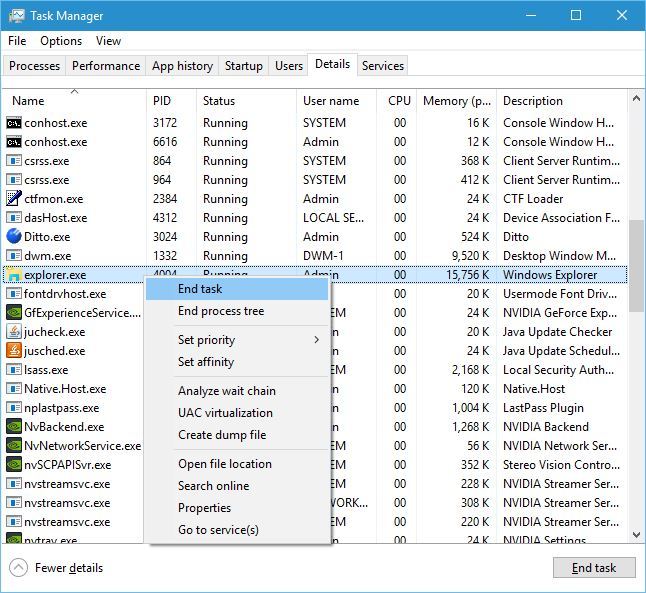The height and width of the screenshot is (593, 646).
Task: Click the dwm.exe process icon
Action: pyautogui.click(x=14, y=255)
